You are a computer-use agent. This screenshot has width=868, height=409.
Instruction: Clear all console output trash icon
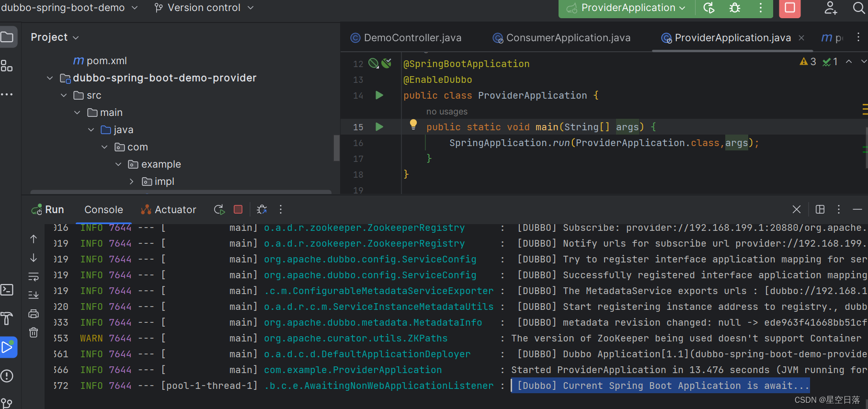(34, 332)
